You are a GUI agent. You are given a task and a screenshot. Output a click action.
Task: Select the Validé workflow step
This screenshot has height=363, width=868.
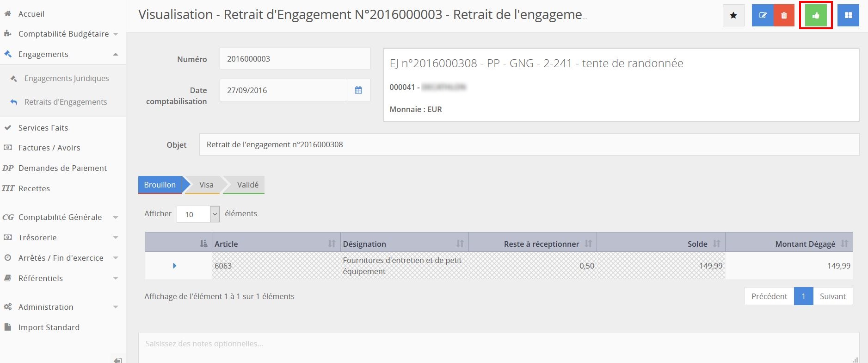pyautogui.click(x=247, y=185)
